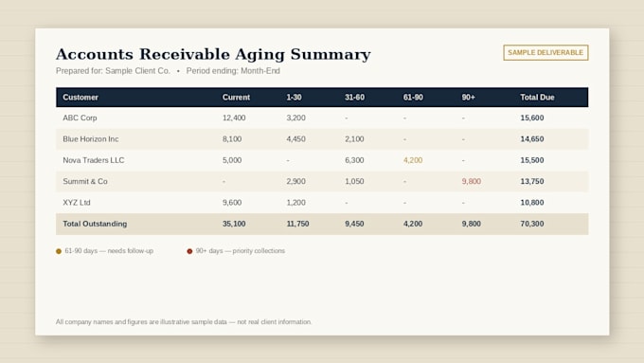This screenshot has height=363, width=644.
Task: Select the 61-90 column header
Action: point(413,98)
